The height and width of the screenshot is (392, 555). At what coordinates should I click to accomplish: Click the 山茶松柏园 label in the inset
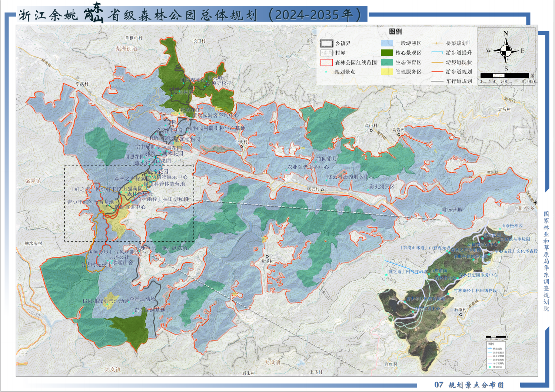coord(512,225)
